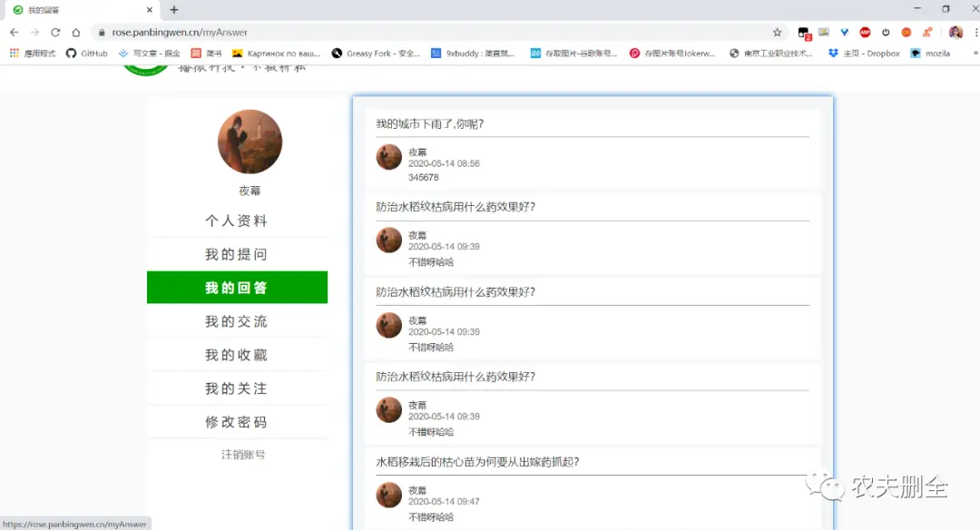Screen dimensions: 980x530
Task: Bookmark this page with the star icon
Action: point(777,33)
